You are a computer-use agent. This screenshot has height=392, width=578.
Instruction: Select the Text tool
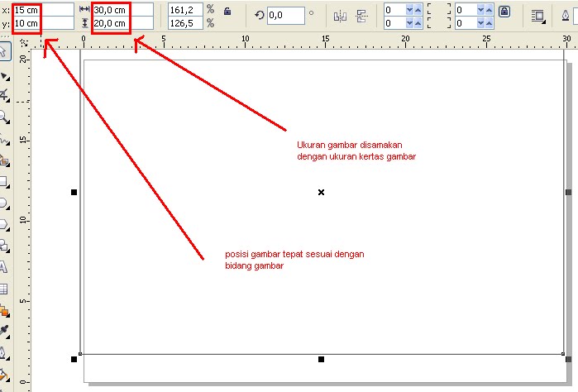pyautogui.click(x=3, y=267)
